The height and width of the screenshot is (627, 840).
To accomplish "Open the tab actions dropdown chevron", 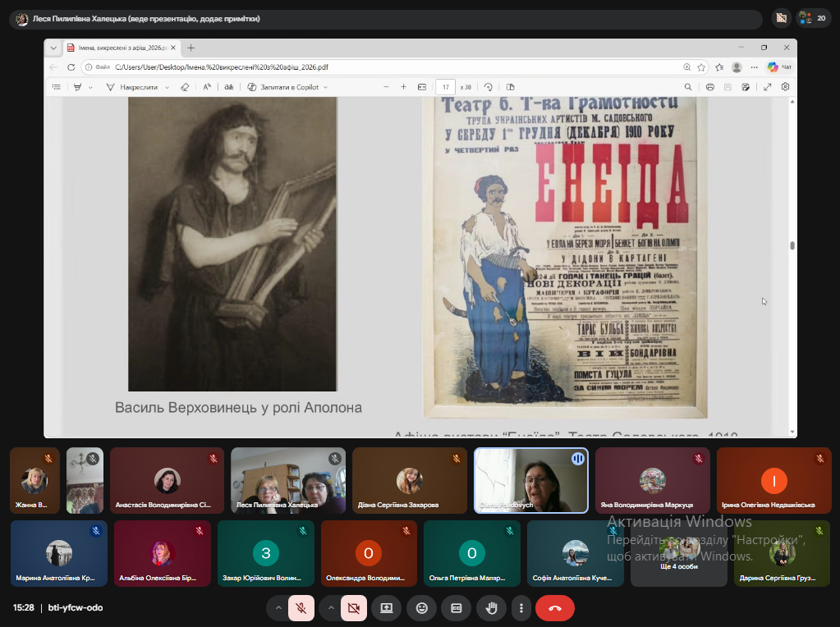I will [53, 48].
